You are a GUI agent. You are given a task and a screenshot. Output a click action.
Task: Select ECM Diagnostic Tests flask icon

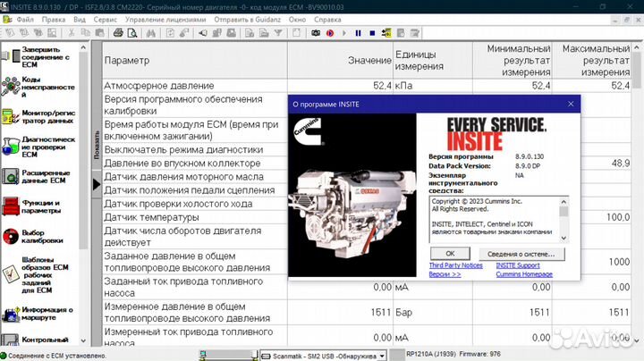[12, 147]
